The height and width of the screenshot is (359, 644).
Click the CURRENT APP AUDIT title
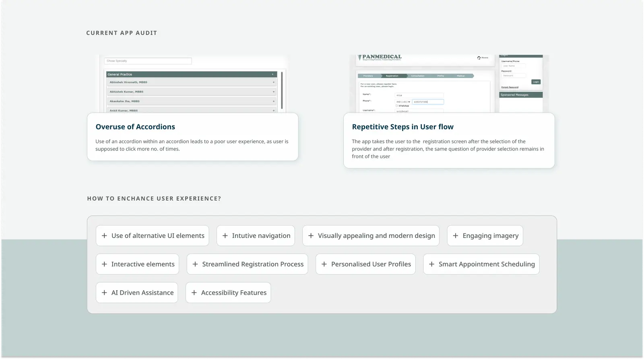point(122,33)
